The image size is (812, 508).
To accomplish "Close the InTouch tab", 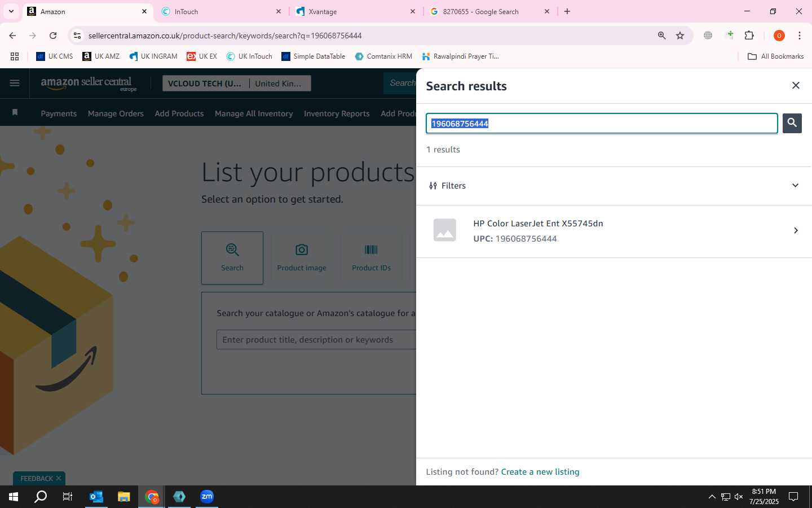I will pyautogui.click(x=279, y=11).
